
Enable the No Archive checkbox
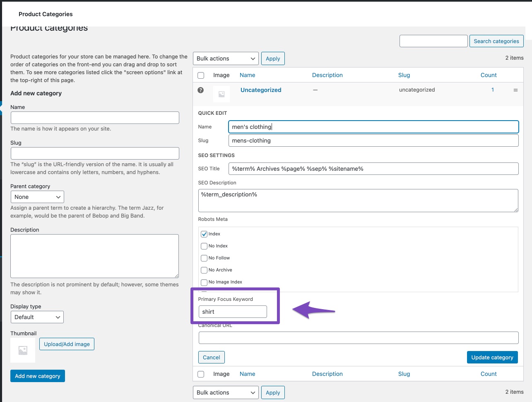point(204,270)
